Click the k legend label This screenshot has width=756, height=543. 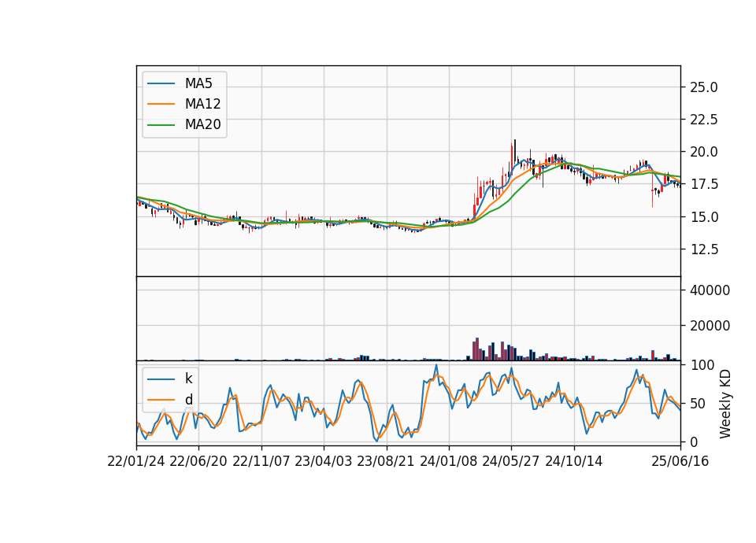pyautogui.click(x=188, y=379)
